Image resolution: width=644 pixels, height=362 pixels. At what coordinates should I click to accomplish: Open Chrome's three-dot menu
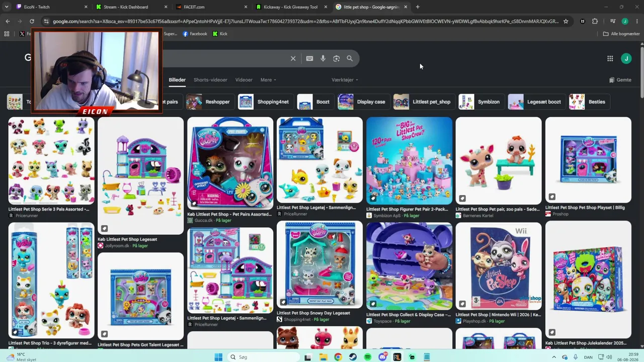(637, 21)
